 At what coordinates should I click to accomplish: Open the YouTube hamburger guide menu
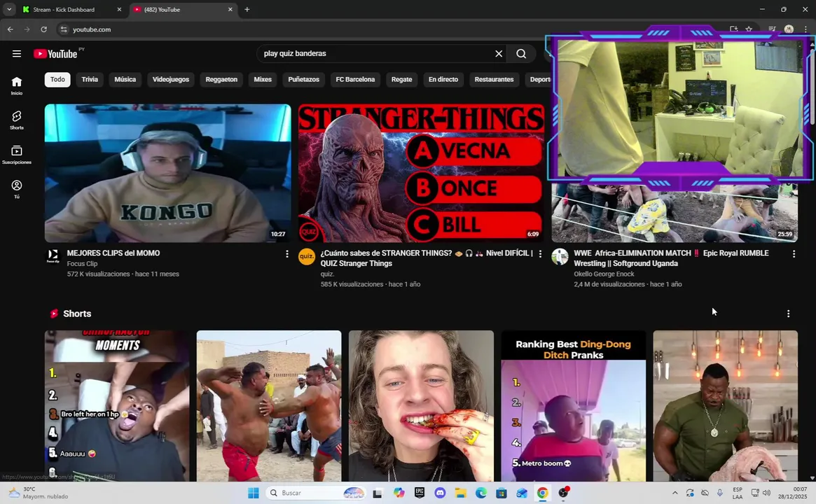tap(17, 54)
